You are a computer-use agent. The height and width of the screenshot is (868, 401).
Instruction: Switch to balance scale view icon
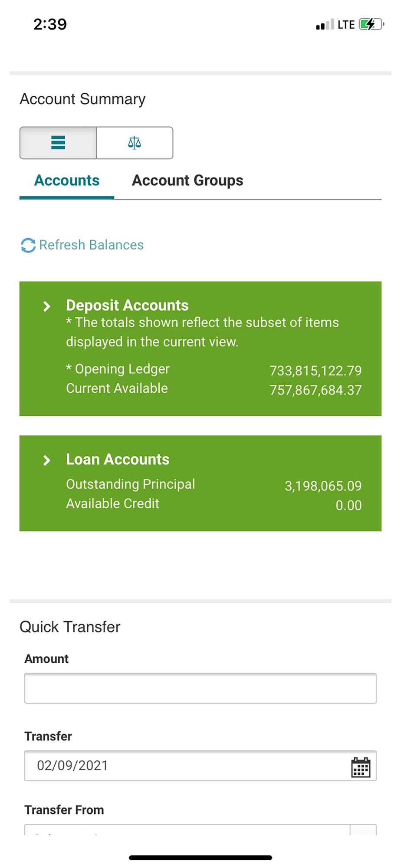135,143
